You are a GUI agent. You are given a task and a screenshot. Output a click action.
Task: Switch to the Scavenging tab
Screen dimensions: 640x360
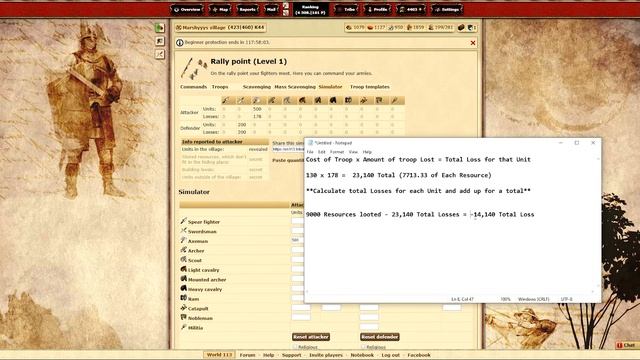(x=256, y=87)
